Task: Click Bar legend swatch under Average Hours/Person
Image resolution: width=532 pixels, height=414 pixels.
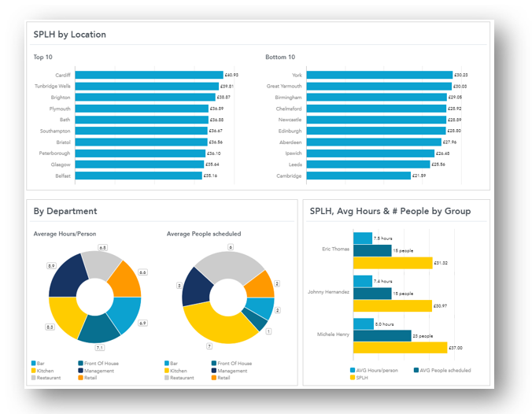Action: point(34,364)
